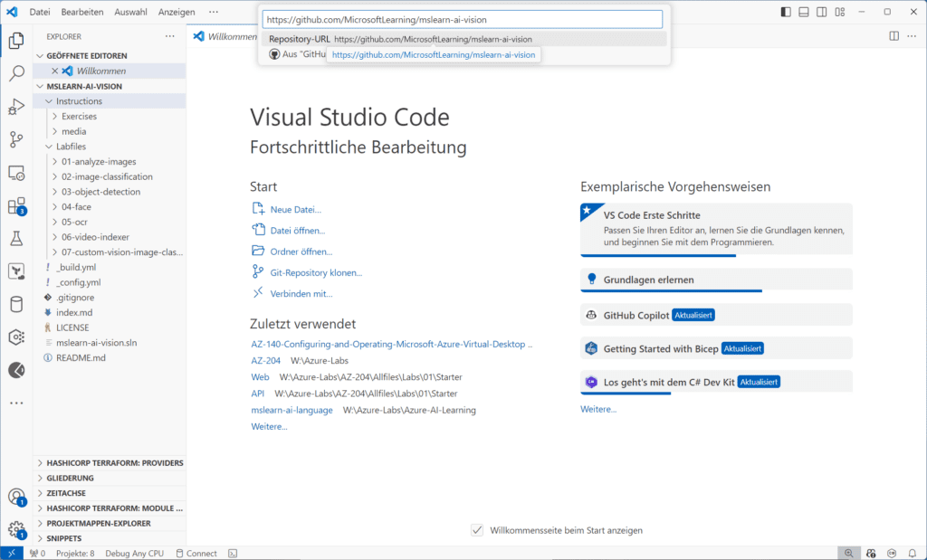
Task: Expand HashiCorp Terraform: Providers panel
Action: [110, 462]
